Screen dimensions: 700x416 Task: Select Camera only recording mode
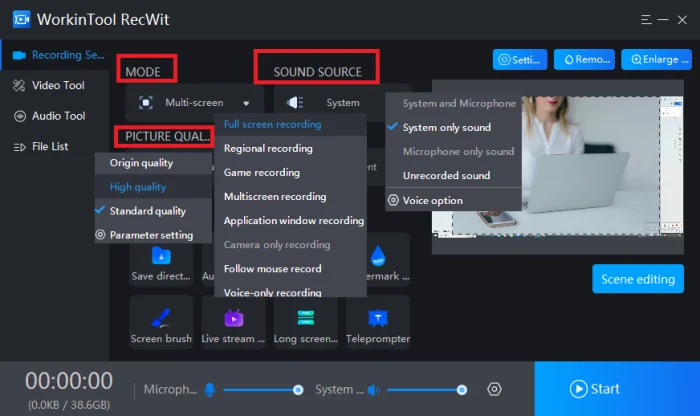291,245
